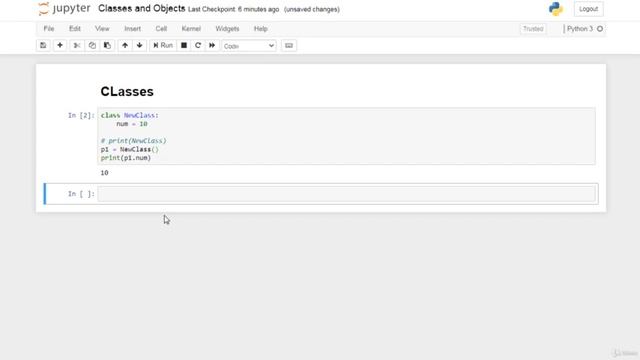Image resolution: width=640 pixels, height=360 pixels.
Task: Copy selected cells icon
Action: [92, 45]
